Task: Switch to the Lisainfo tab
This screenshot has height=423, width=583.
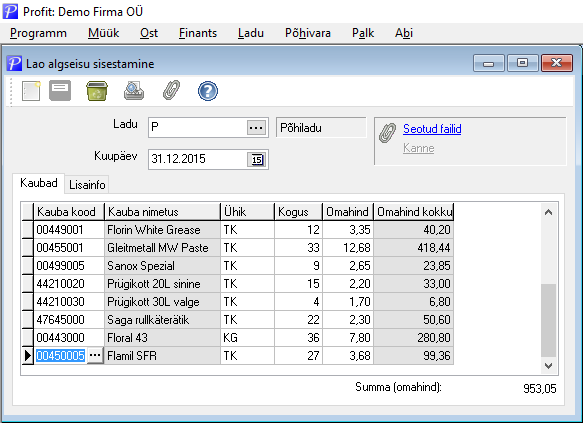Action: click(87, 185)
